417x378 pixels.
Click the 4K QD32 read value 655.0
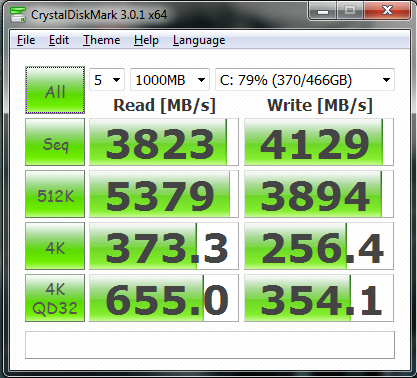[x=164, y=298]
